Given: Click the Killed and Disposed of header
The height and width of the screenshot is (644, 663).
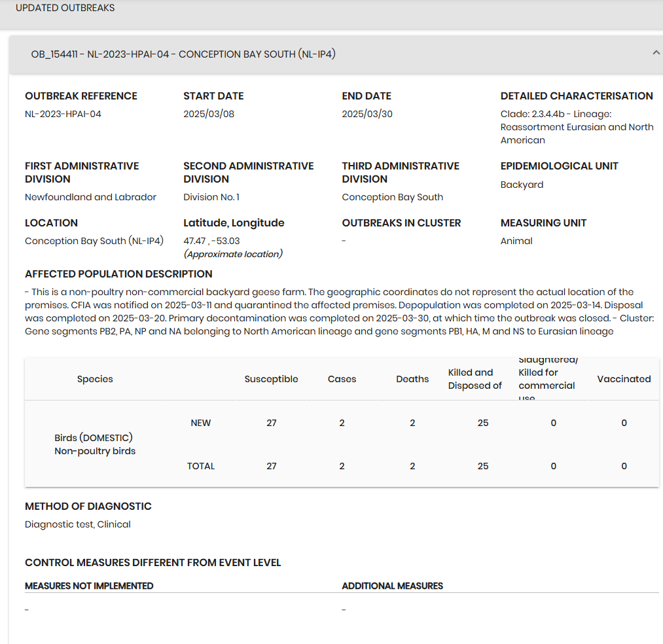Looking at the screenshot, I should [475, 379].
